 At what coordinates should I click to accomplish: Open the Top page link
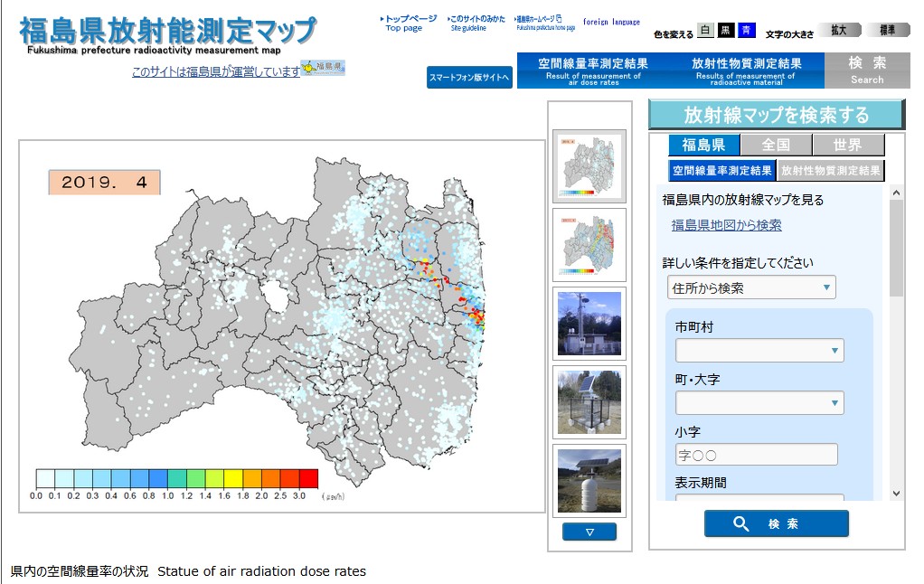[409, 23]
